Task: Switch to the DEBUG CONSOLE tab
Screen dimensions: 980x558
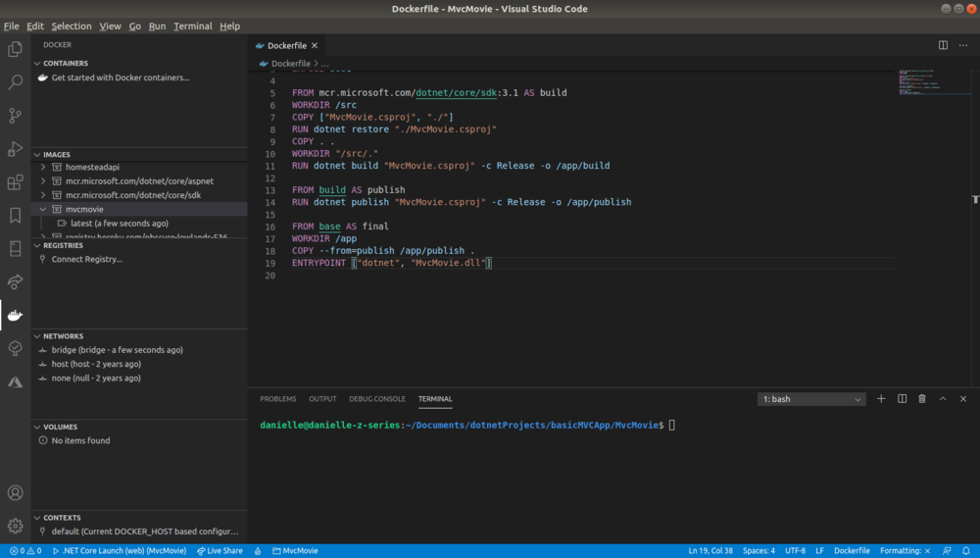Action: click(x=377, y=398)
